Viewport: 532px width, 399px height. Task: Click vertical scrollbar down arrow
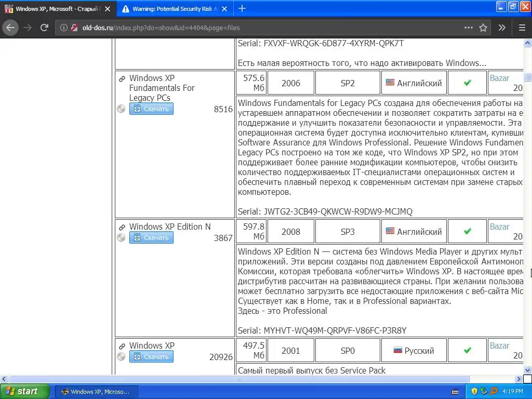(x=527, y=370)
